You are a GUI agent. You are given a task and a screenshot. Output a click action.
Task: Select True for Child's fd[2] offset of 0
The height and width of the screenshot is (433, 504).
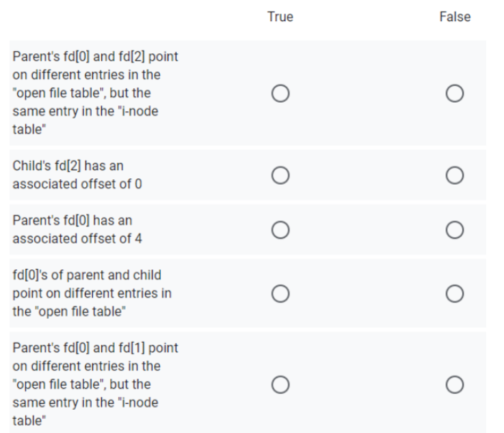(280, 176)
